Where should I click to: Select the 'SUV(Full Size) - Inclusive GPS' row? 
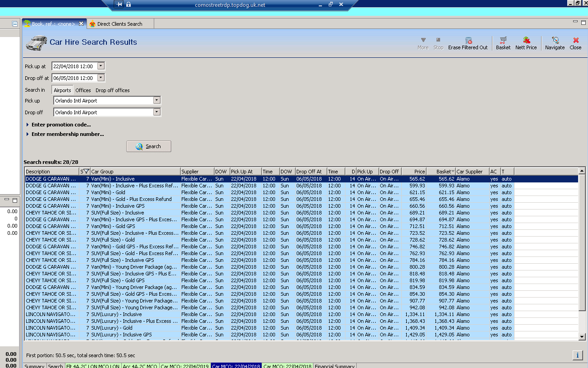point(301,260)
